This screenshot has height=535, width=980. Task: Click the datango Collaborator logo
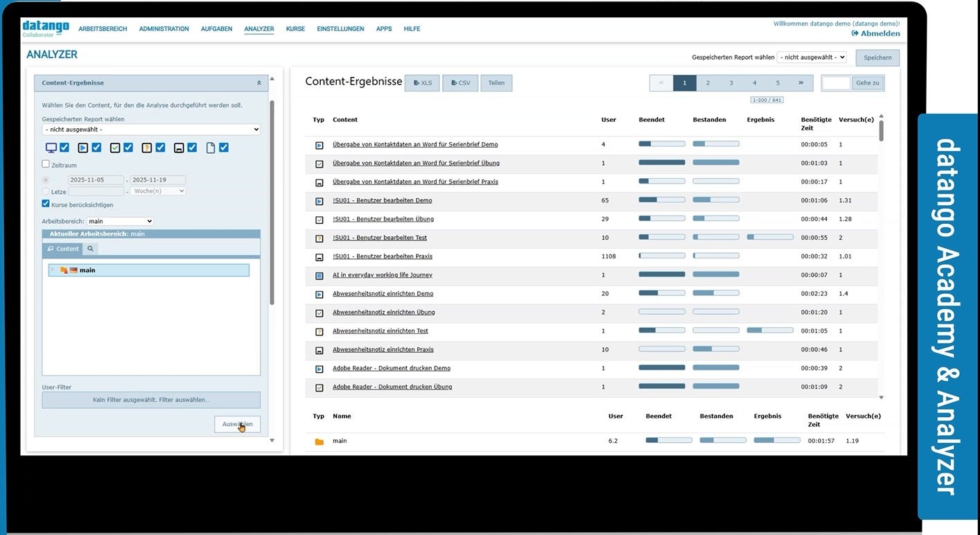(x=46, y=28)
